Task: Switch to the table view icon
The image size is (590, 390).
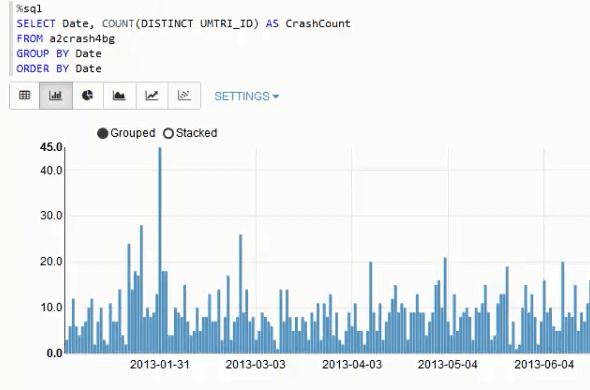Action: tap(24, 96)
